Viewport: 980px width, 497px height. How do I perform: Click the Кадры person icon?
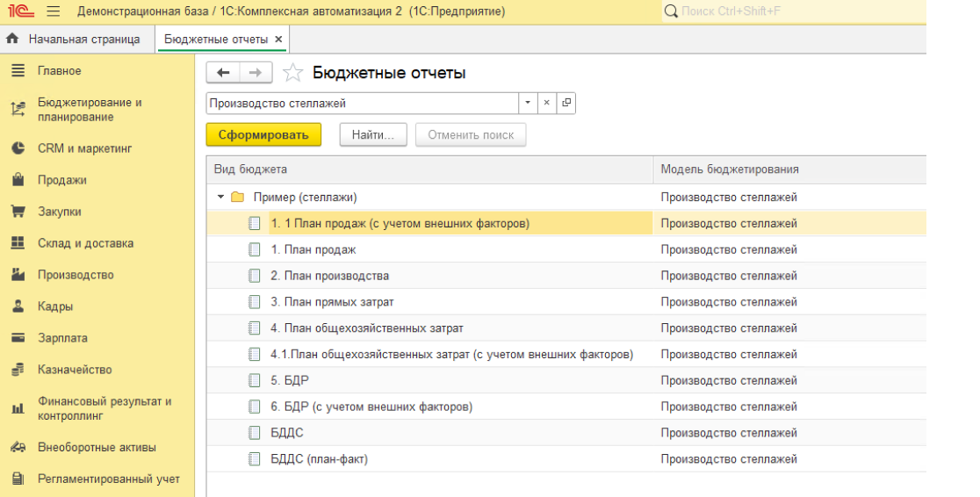18,306
